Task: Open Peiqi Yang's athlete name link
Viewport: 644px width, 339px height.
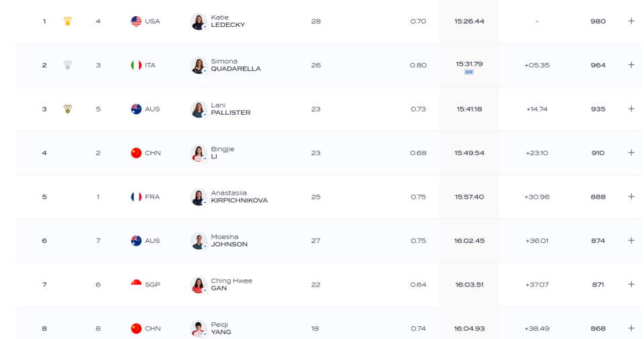Action: tap(221, 328)
